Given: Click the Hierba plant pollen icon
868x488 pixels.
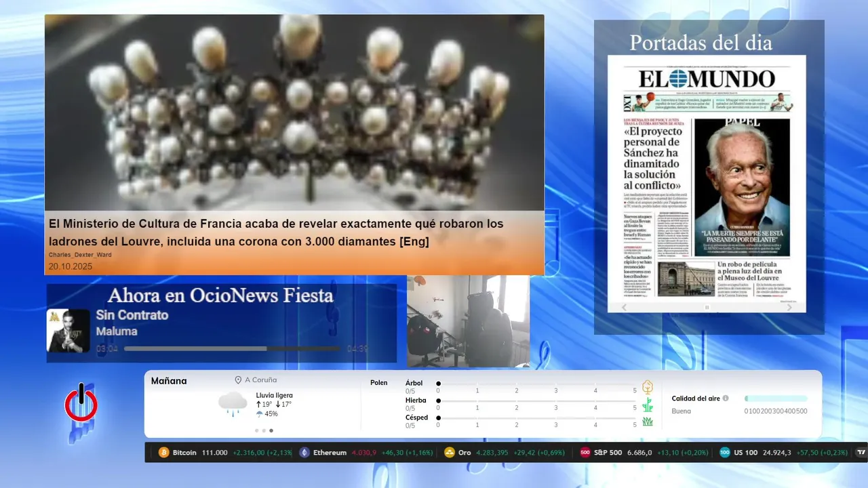Looking at the screenshot, I should coord(648,405).
